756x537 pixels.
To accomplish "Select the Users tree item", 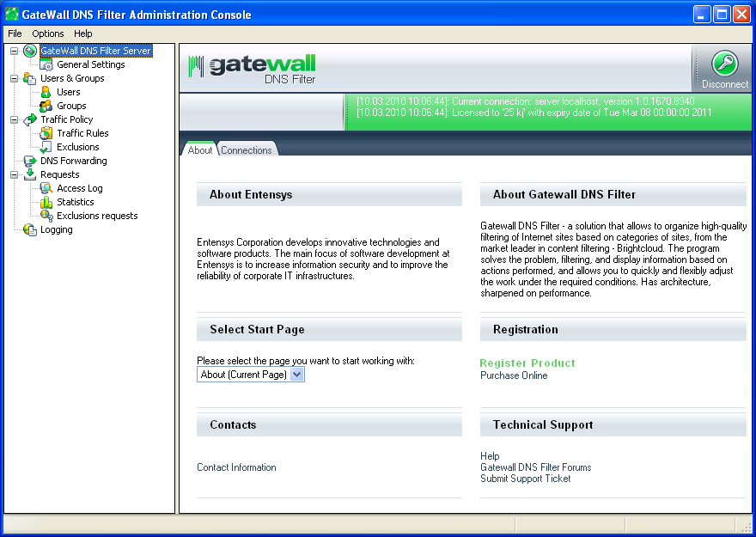I will pos(69,92).
